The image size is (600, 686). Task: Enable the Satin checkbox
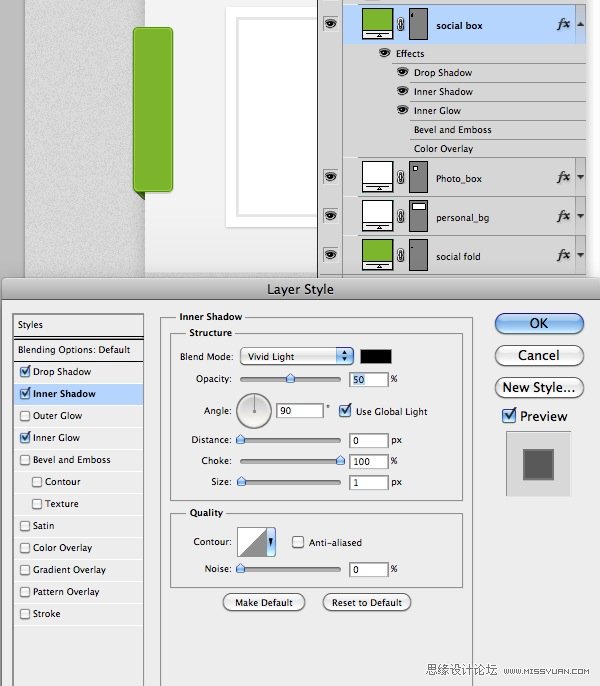pos(25,526)
